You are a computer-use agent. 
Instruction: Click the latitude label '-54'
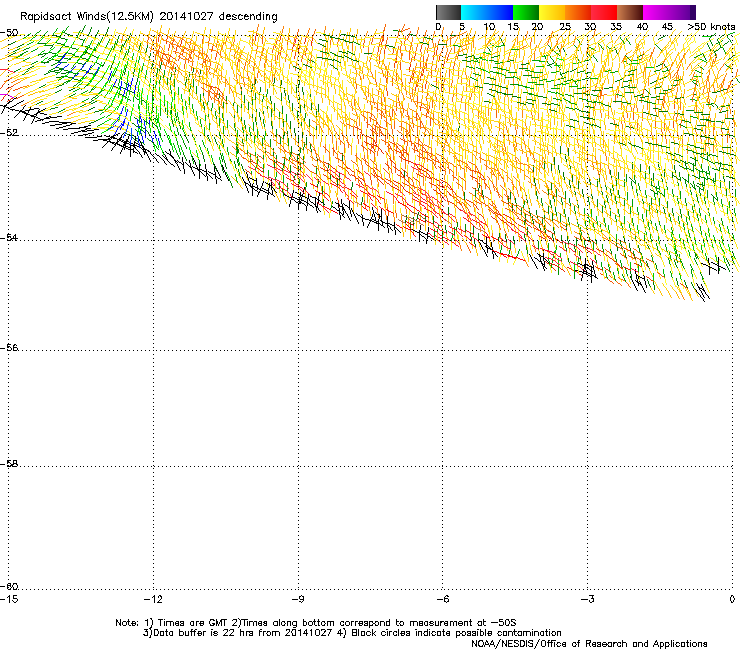(x=9, y=237)
